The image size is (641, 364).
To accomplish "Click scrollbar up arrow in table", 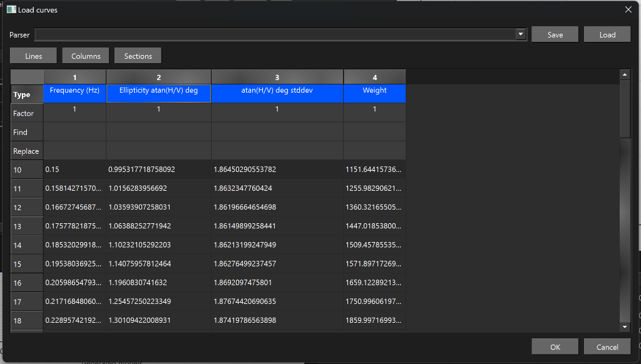I will (624, 75).
